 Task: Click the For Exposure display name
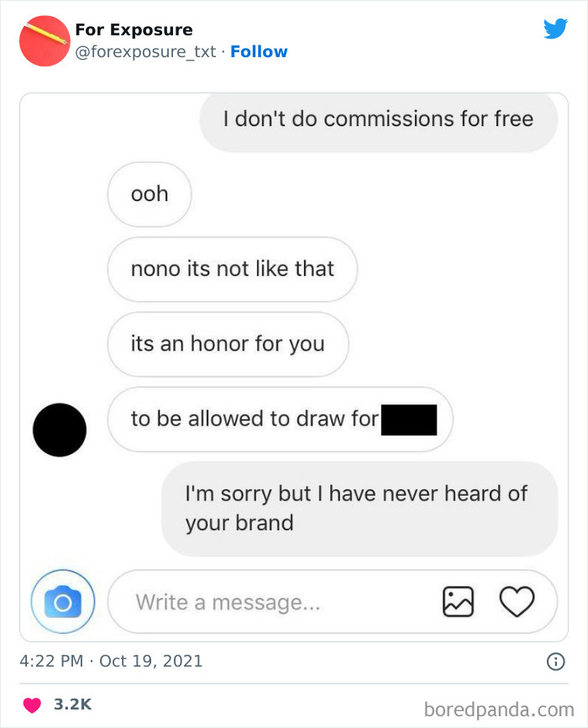tap(134, 29)
